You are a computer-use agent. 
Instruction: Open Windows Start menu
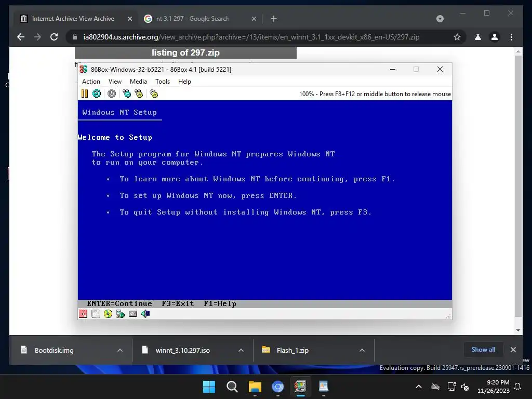pos(209,387)
